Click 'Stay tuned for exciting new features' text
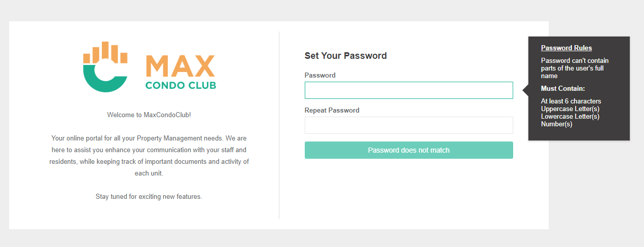 click(x=149, y=196)
